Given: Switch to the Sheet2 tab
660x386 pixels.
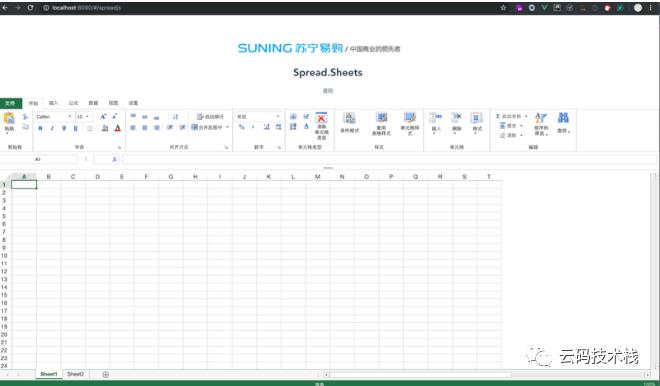Looking at the screenshot, I should coord(75,374).
